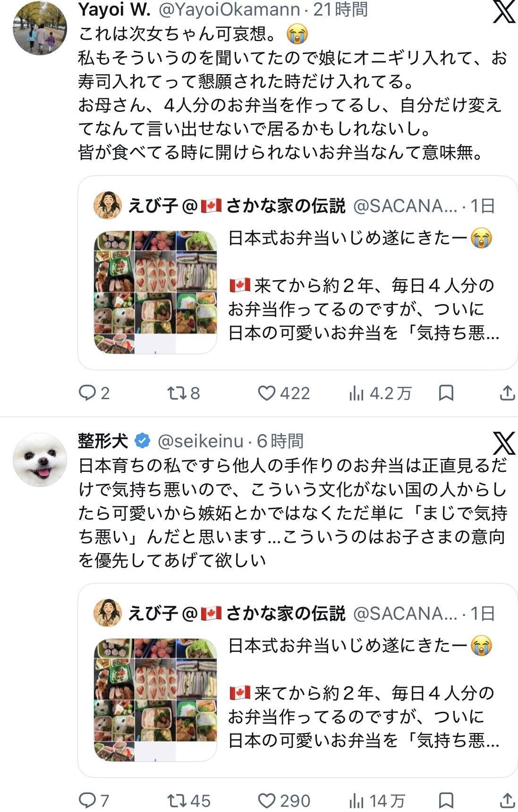Repost 整形犬's tweet with 45 reposts
This screenshot has width=518, height=812.
(189, 800)
